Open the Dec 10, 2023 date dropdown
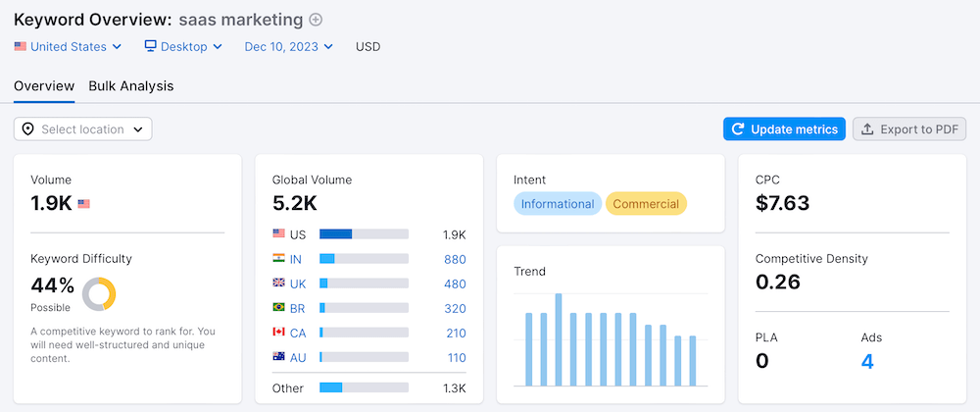 pyautogui.click(x=288, y=46)
